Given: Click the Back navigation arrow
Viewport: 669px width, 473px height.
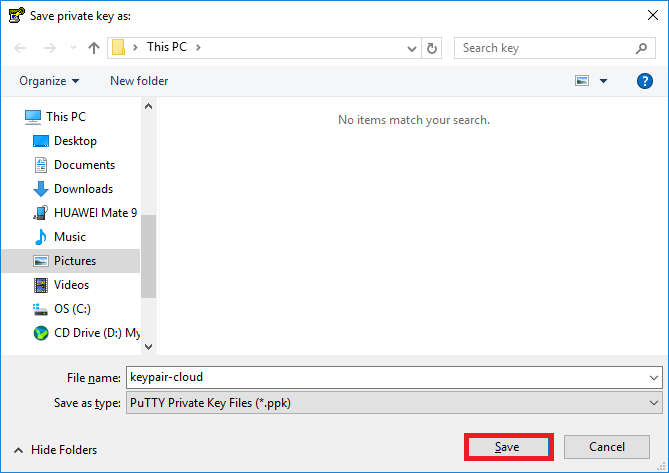Looking at the screenshot, I should tap(20, 48).
